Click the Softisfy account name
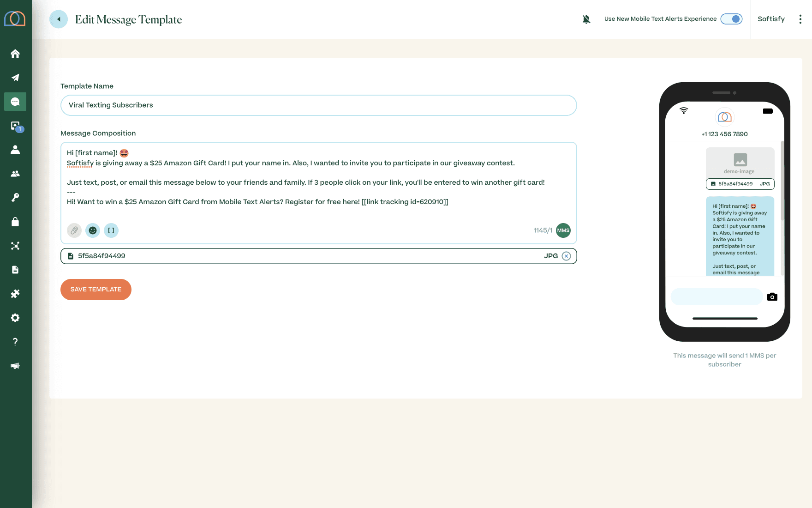Image resolution: width=812 pixels, height=508 pixels. coord(771,19)
